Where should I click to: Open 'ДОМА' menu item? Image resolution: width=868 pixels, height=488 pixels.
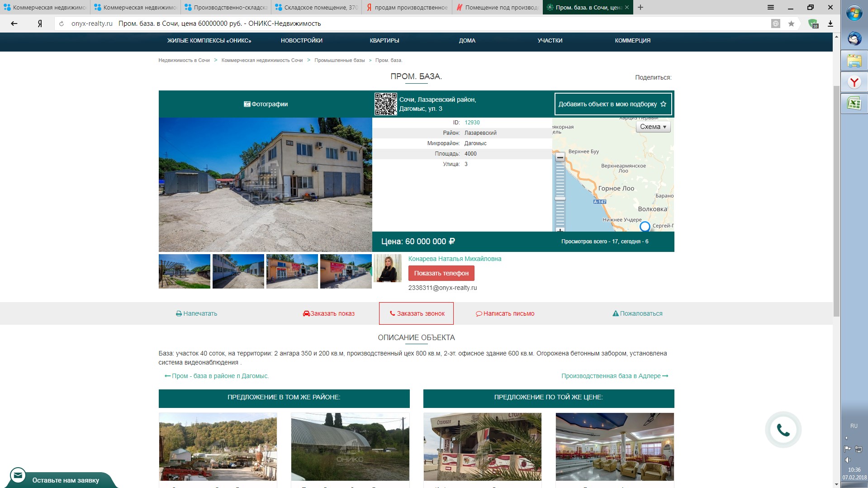pos(467,41)
